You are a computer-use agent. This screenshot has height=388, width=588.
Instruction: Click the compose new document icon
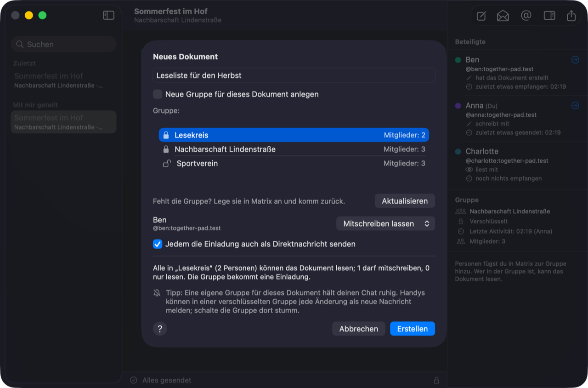click(x=481, y=16)
